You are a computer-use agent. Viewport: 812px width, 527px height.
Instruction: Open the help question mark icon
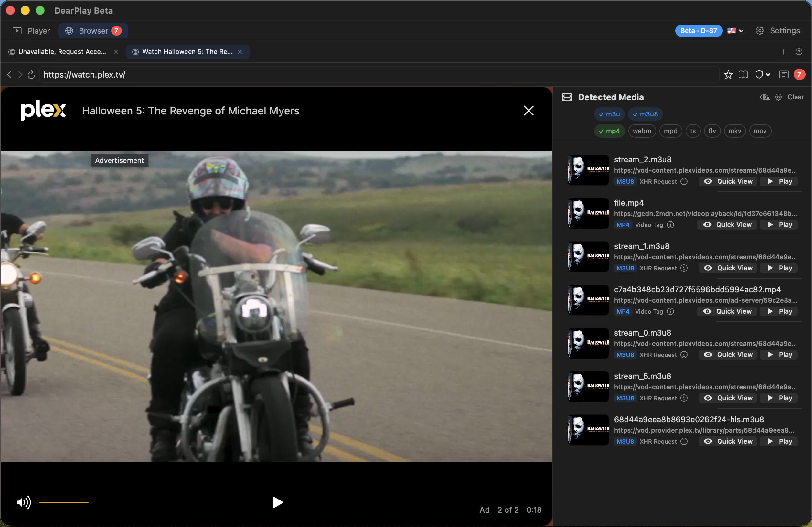click(x=799, y=52)
